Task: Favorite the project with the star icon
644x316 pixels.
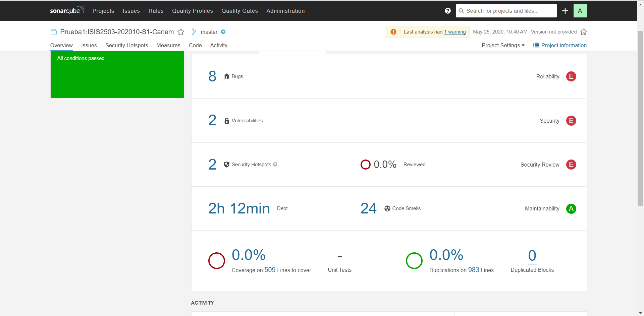Action: click(181, 32)
